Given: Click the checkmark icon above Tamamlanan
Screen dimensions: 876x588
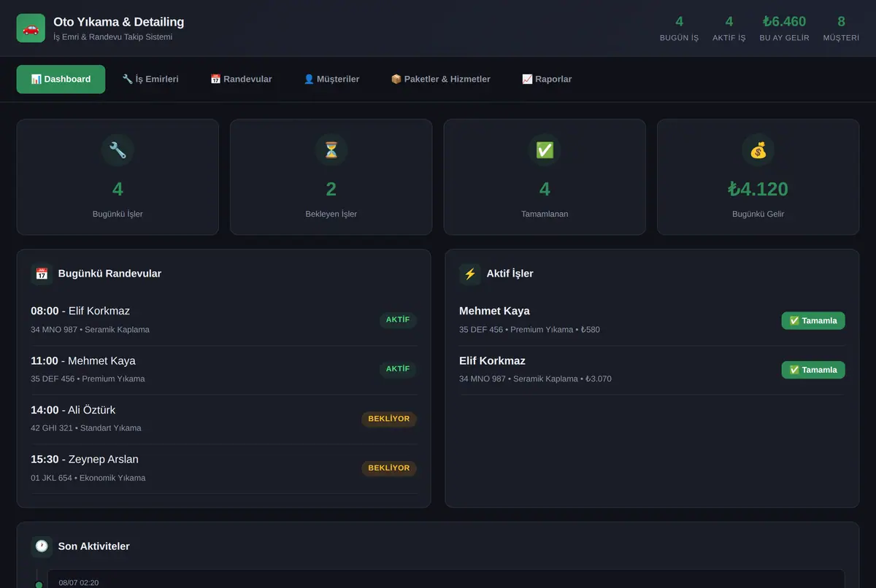Looking at the screenshot, I should click(545, 150).
